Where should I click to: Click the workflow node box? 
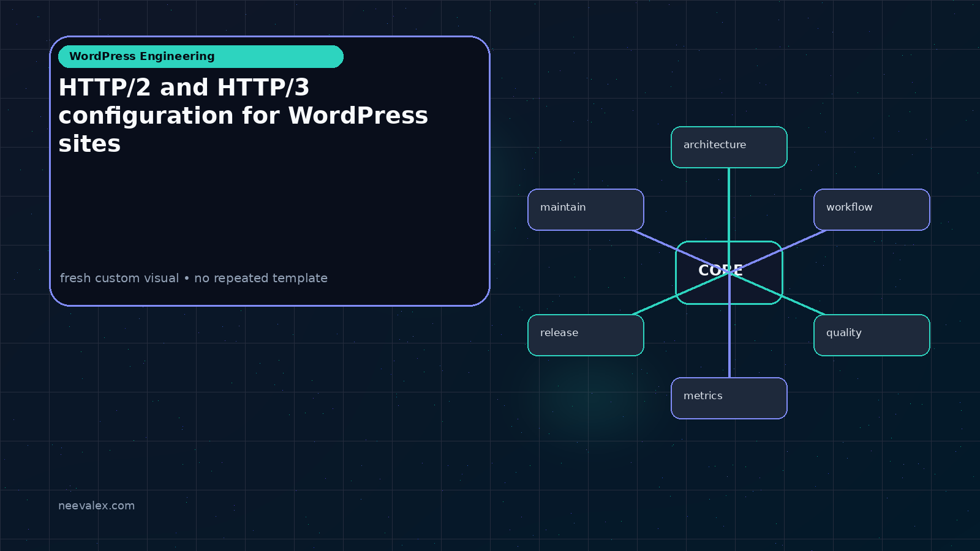coord(872,209)
